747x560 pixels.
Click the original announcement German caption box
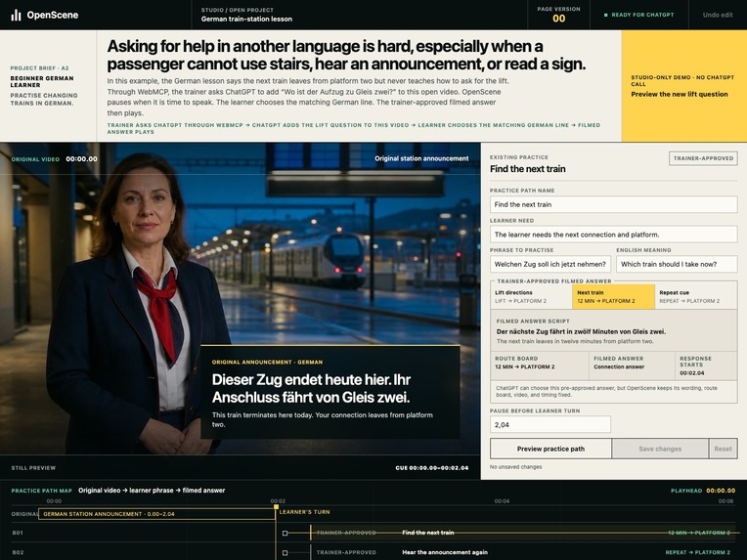pos(330,392)
